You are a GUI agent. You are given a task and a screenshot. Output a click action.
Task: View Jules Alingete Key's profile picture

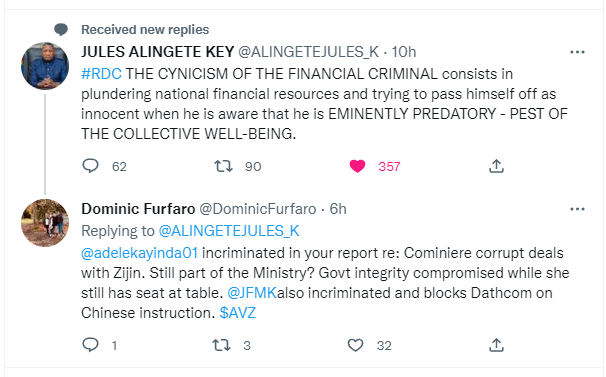click(x=45, y=66)
